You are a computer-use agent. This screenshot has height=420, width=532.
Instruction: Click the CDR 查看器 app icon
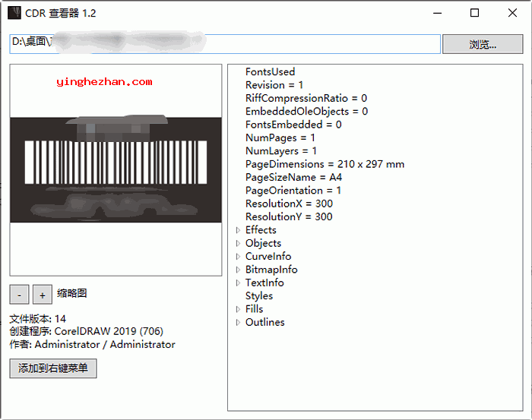coord(14,13)
